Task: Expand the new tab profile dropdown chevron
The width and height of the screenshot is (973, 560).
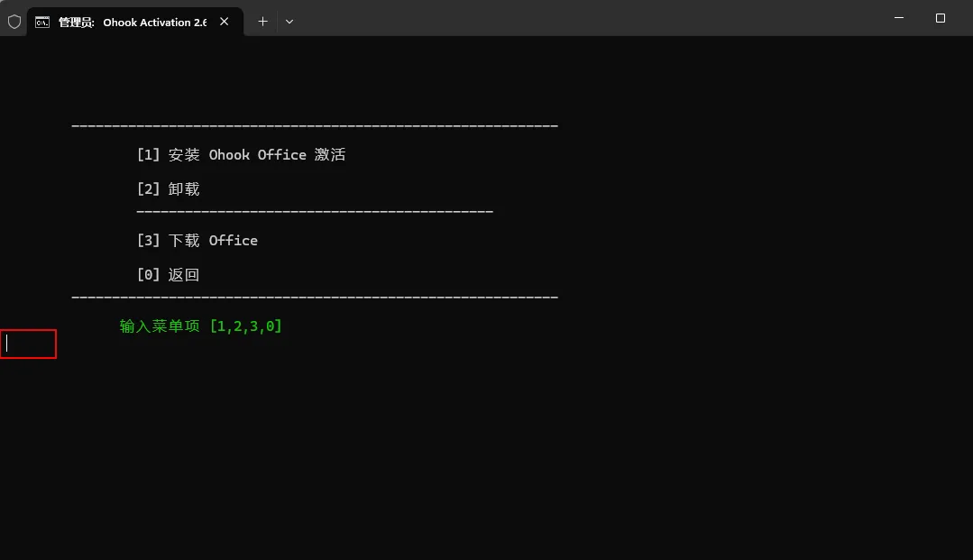Action: pyautogui.click(x=289, y=22)
